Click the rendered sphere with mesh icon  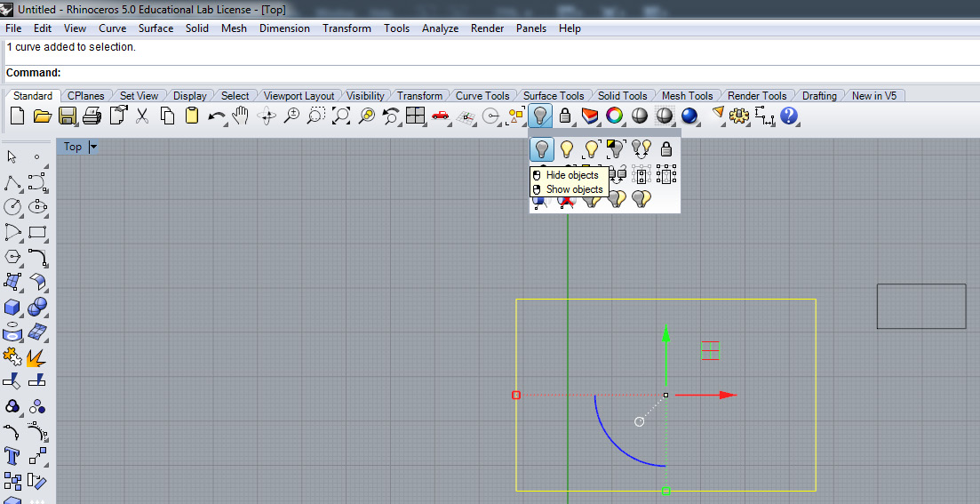[664, 116]
